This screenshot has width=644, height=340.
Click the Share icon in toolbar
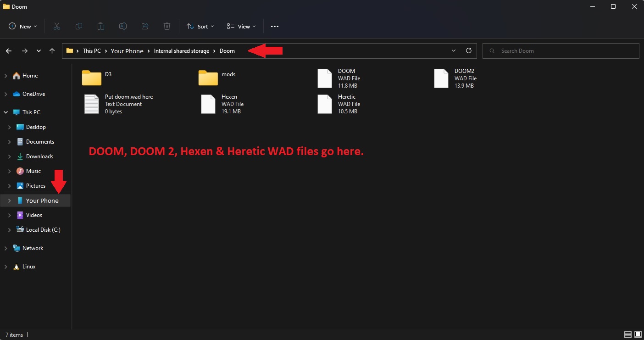(145, 27)
